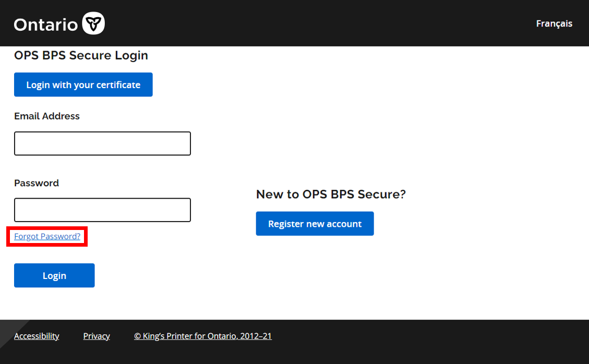Open the Forgot Password? link
Screen dimensions: 589x364
click(x=47, y=236)
